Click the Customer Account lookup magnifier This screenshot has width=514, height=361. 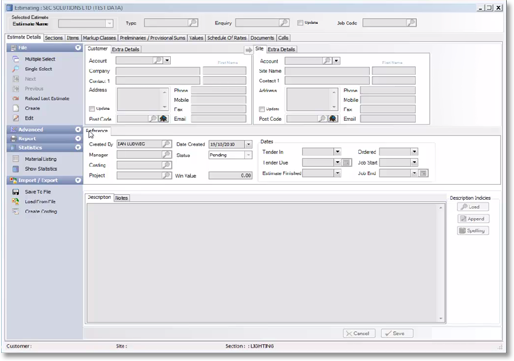(x=157, y=60)
